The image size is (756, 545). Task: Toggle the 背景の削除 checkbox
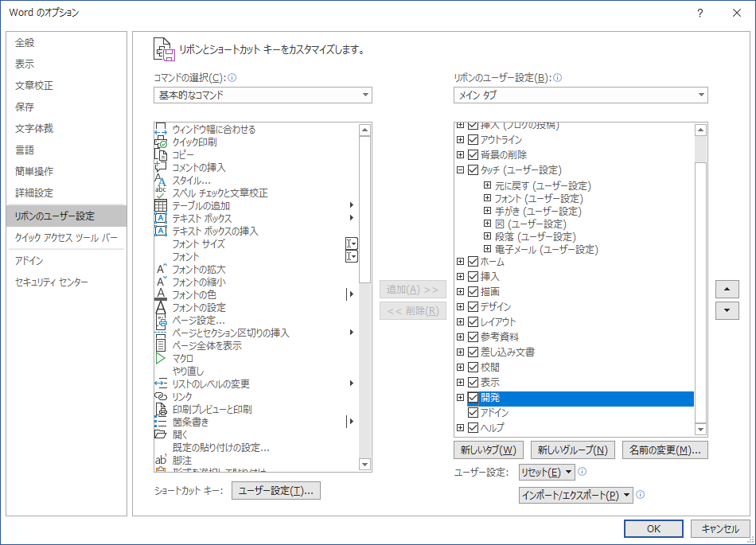pos(473,154)
